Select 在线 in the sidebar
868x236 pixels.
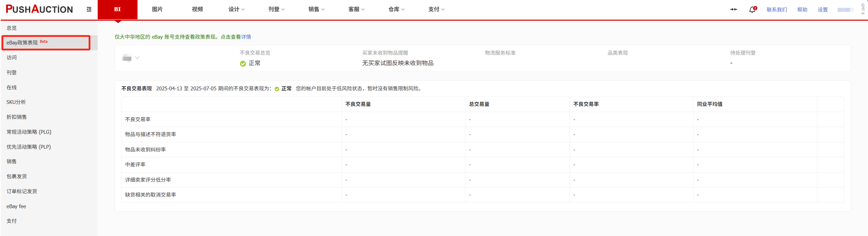click(x=49, y=87)
